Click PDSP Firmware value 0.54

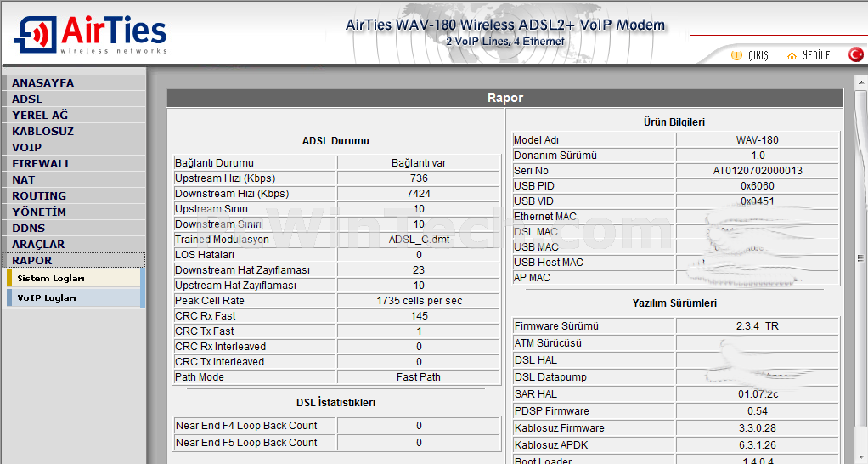(758, 410)
